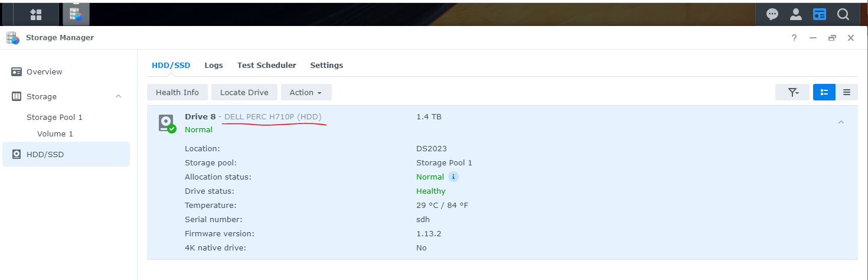Open the Test Scheduler tab

266,65
